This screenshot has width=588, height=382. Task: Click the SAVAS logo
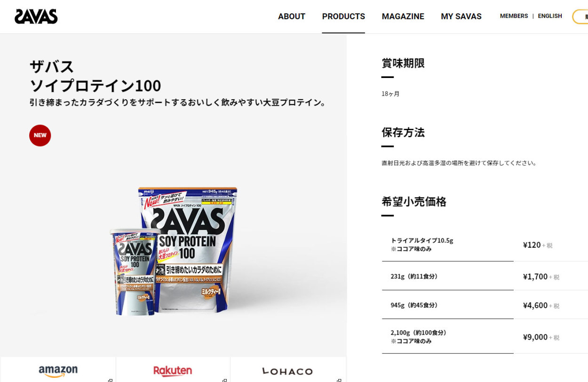pos(36,16)
